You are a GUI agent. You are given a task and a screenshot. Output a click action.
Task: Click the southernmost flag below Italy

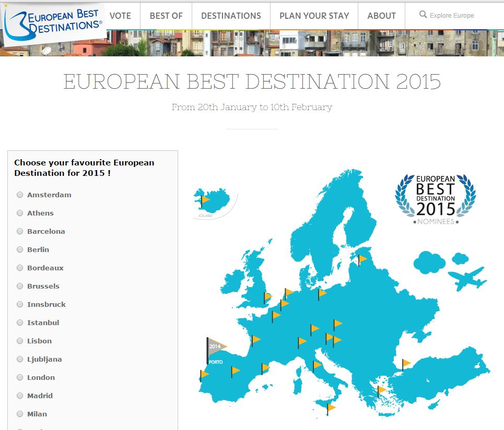[x=331, y=408]
